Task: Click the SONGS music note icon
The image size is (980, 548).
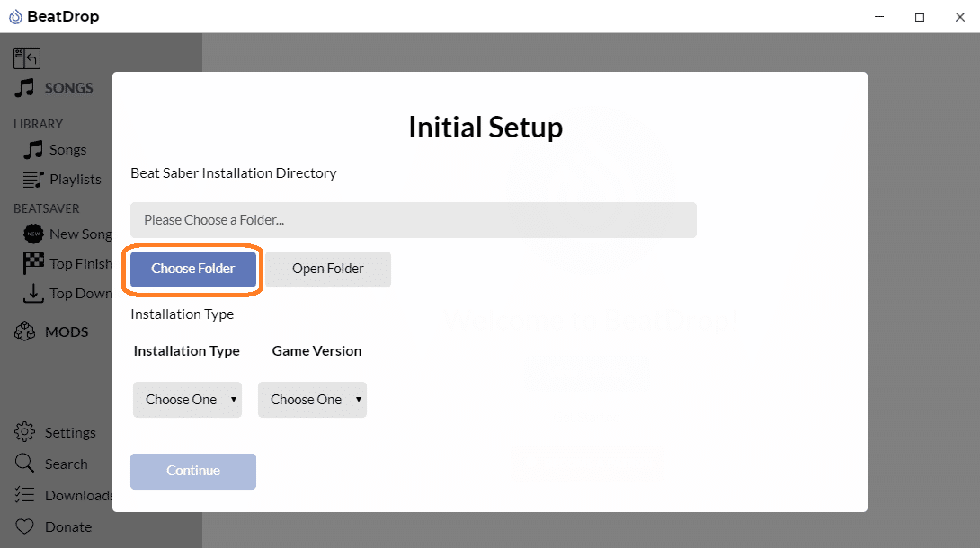Action: coord(25,88)
